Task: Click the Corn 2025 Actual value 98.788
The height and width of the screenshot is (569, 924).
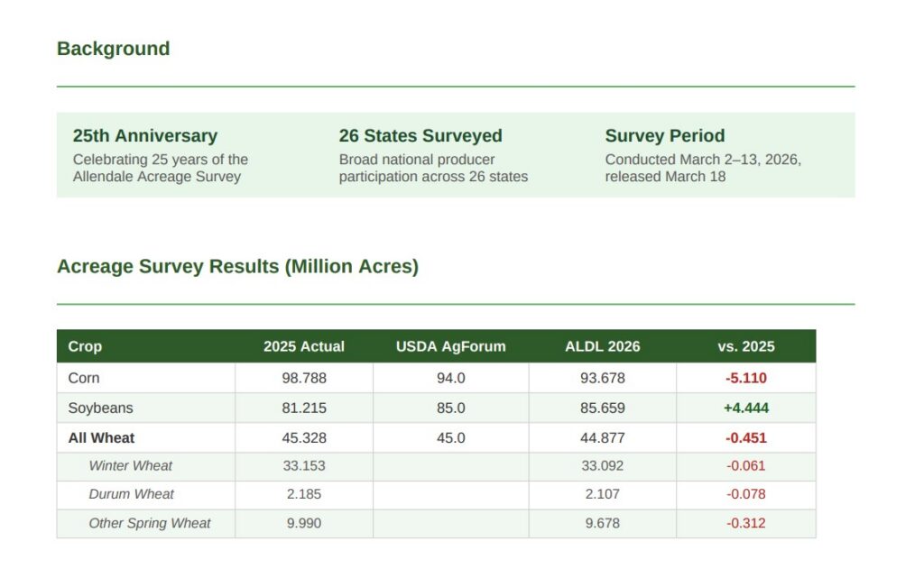Action: point(303,378)
